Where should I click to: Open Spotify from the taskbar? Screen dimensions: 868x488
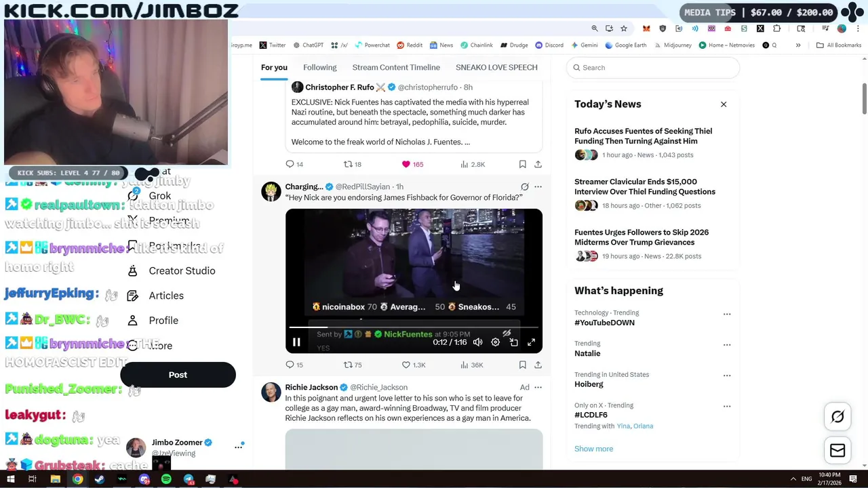tap(166, 479)
